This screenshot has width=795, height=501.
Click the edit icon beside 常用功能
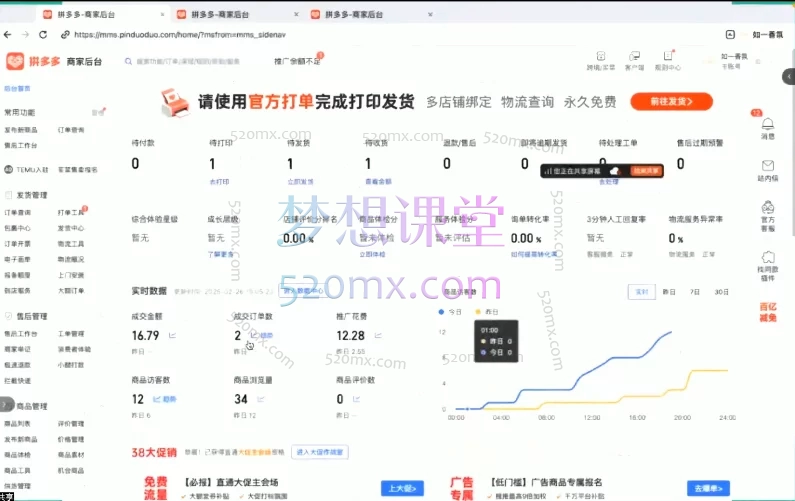98,112
